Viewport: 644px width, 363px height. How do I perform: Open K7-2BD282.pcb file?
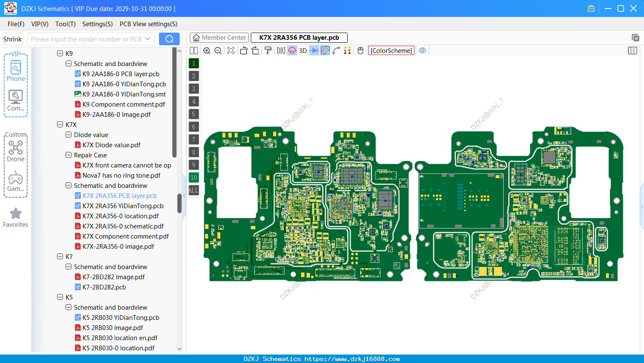click(100, 287)
